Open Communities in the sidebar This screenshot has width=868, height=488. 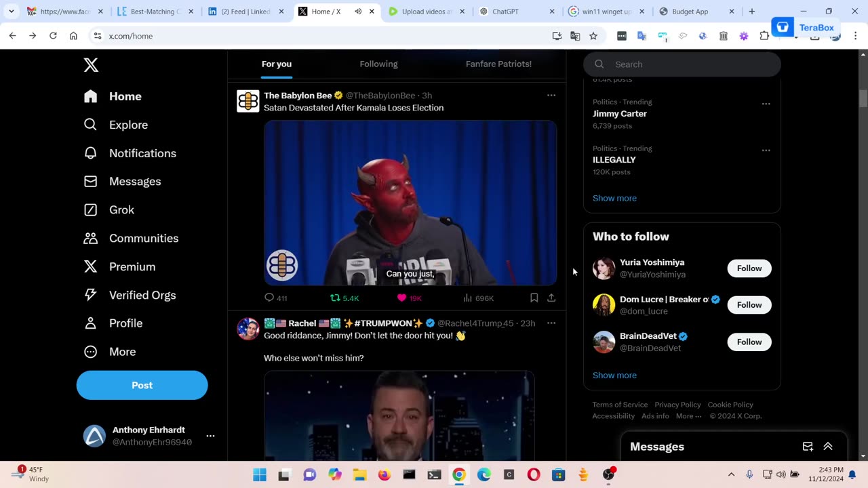click(x=131, y=239)
